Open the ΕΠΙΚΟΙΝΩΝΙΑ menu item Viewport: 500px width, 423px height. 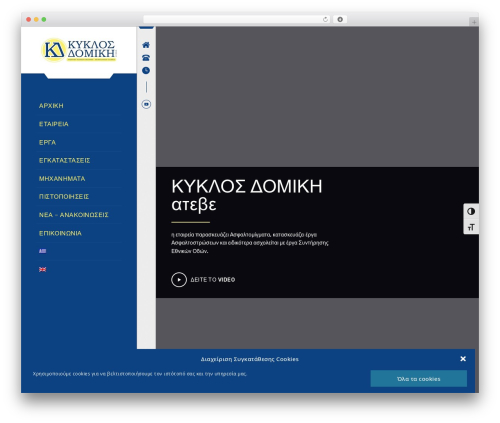(x=60, y=233)
